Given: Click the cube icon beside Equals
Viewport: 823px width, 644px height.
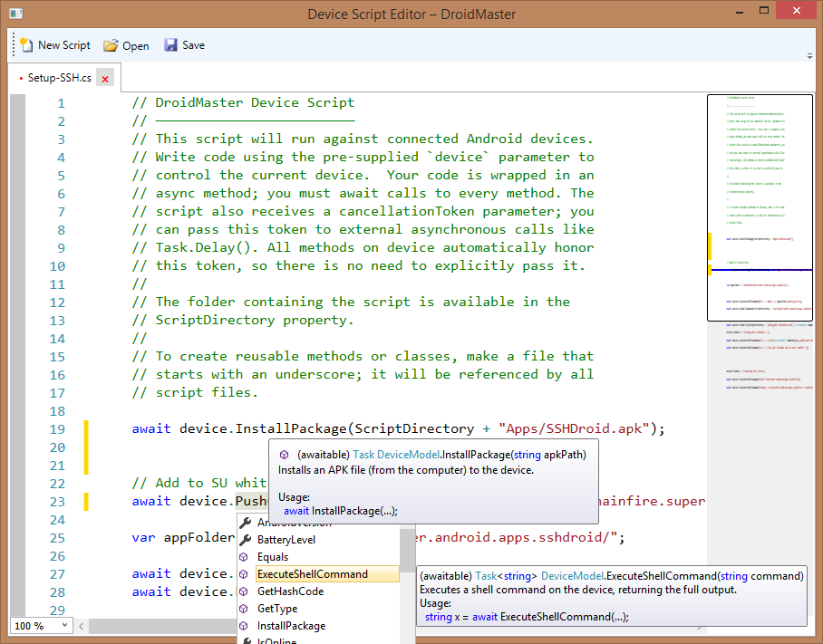Looking at the screenshot, I should (x=244, y=557).
